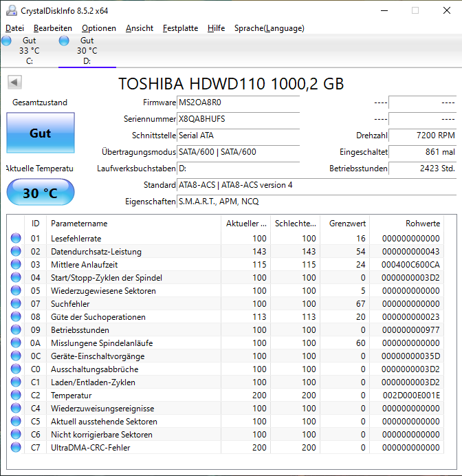This screenshot has height=476, width=462.
Task: Click status orb for Lesefehlerrate row
Action: click(x=16, y=238)
